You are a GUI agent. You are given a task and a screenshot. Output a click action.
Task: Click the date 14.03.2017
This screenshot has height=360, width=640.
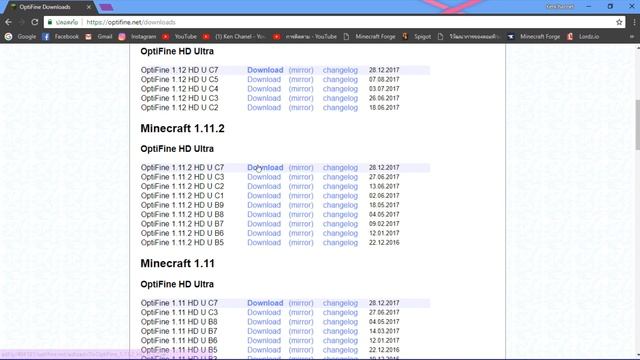384,331
